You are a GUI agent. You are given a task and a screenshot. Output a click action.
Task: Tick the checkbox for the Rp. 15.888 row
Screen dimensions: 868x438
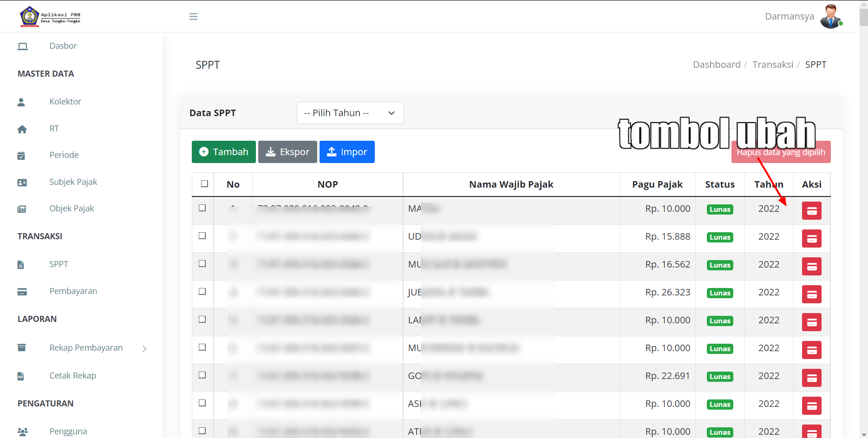[x=202, y=236]
